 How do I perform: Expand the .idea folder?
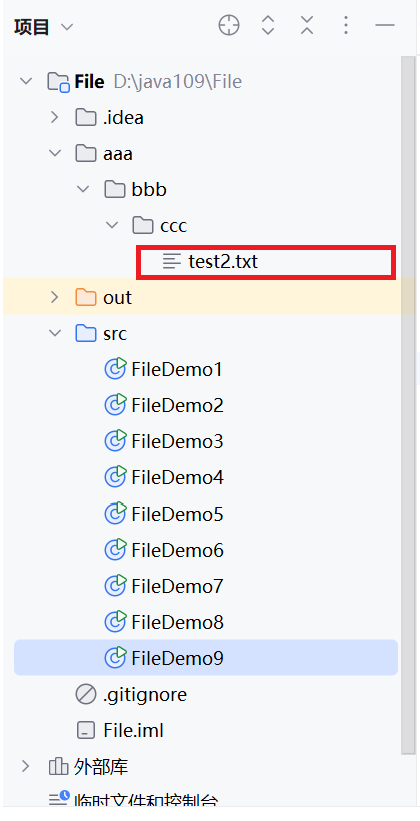(x=54, y=117)
